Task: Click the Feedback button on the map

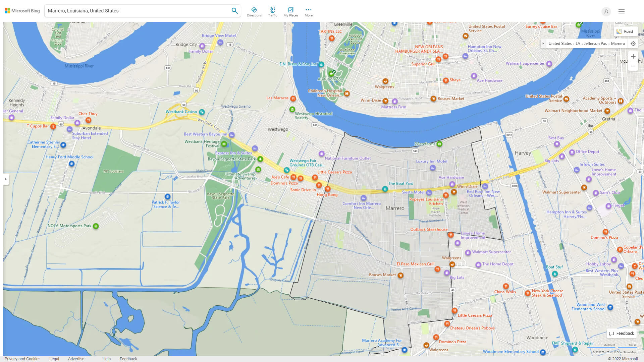Action: [x=622, y=334]
